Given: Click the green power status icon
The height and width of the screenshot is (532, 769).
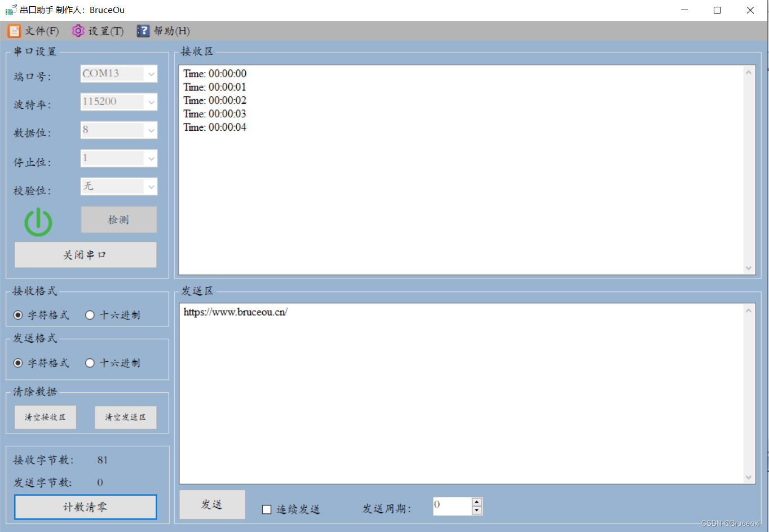Looking at the screenshot, I should click(38, 222).
